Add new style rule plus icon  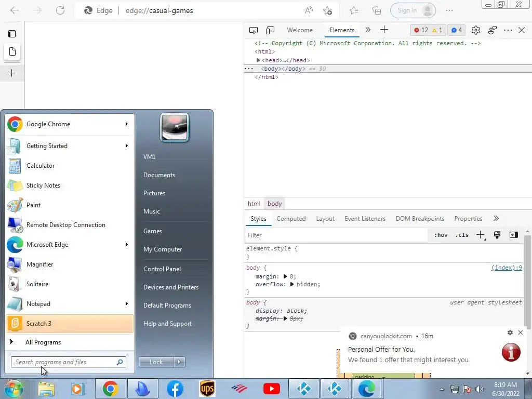click(481, 235)
